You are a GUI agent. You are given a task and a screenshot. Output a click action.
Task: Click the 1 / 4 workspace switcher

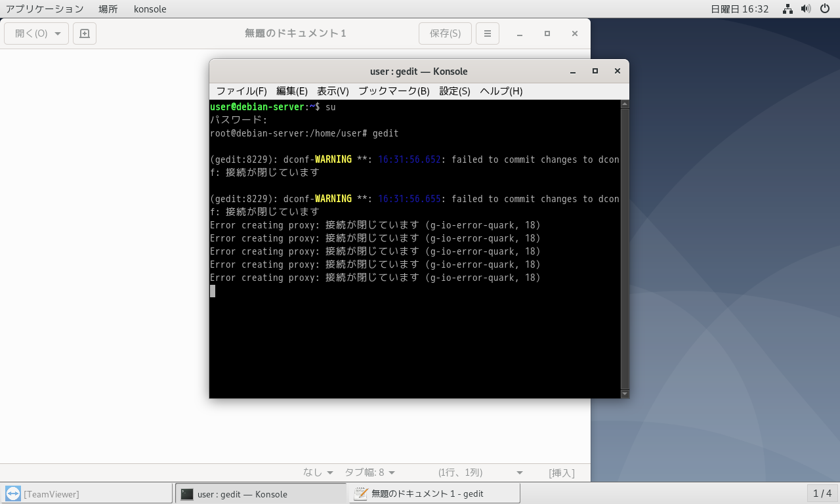coord(822,493)
